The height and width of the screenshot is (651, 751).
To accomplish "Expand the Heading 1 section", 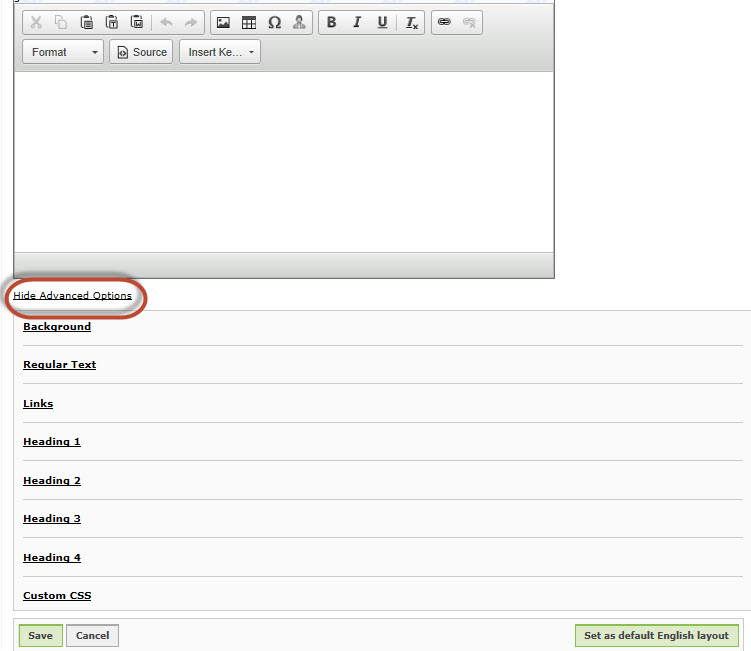I will tap(52, 442).
